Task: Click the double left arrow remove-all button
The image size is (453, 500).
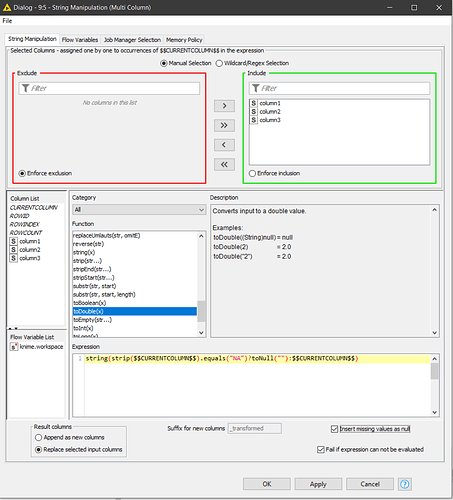Action: [x=224, y=164]
